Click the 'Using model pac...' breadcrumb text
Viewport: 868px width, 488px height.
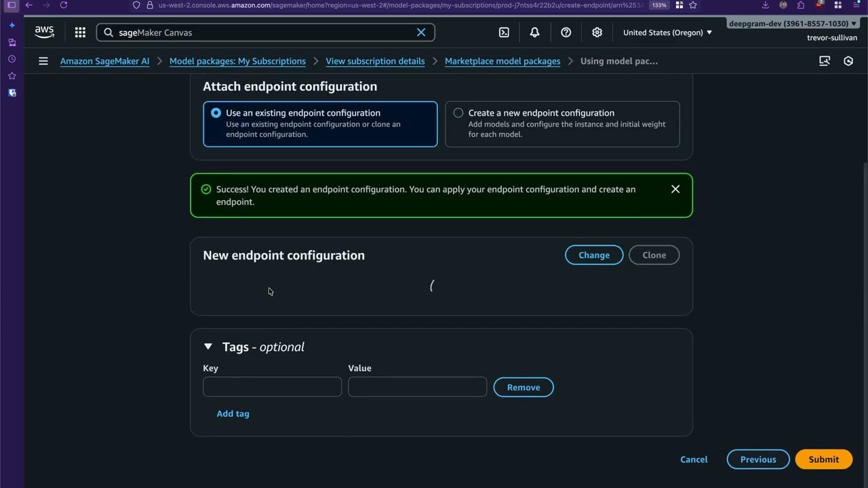[619, 61]
